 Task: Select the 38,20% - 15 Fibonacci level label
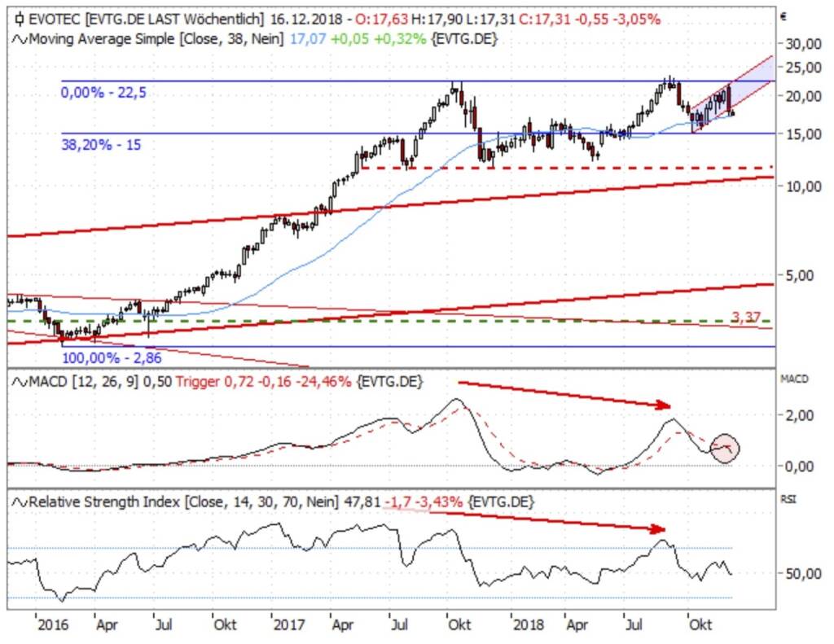point(101,145)
